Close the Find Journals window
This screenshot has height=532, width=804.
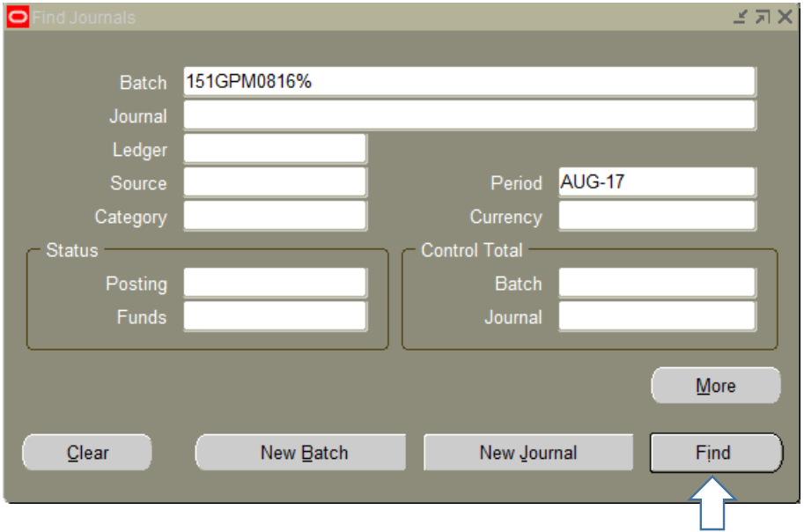pos(784,18)
